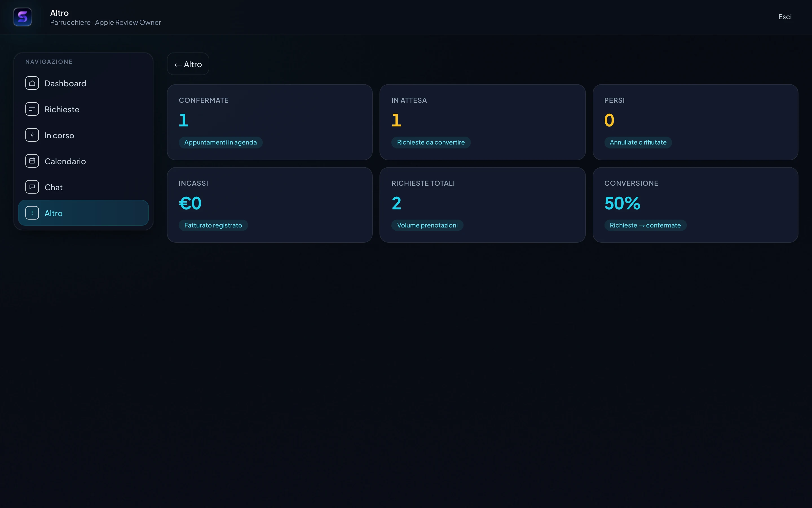Click the NAVIGAZIONE sidebar label
Image resolution: width=812 pixels, height=508 pixels.
click(x=49, y=62)
